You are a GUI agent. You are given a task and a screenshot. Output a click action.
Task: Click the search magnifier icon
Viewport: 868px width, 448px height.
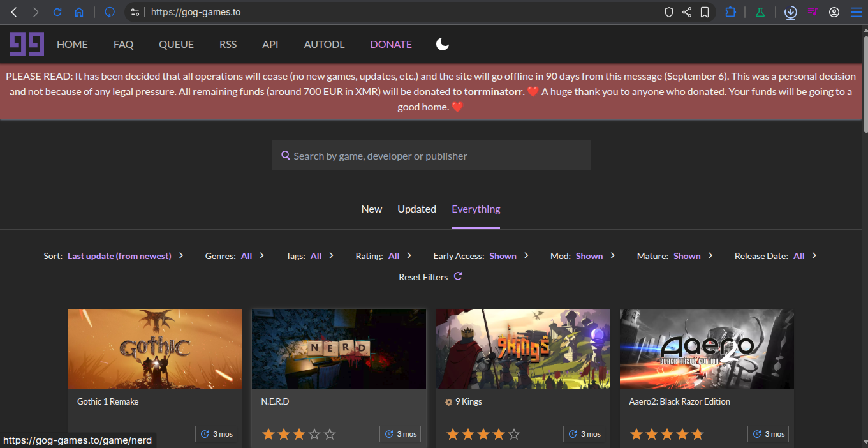click(x=286, y=156)
